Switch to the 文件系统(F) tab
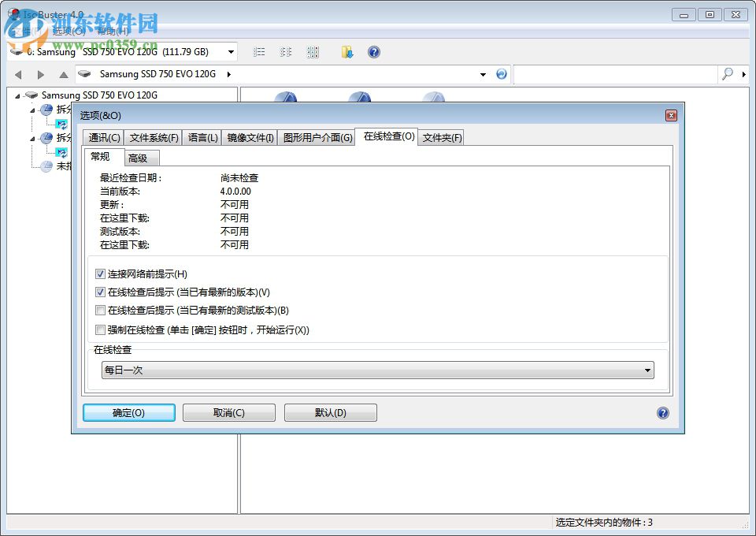The image size is (756, 536). point(153,136)
